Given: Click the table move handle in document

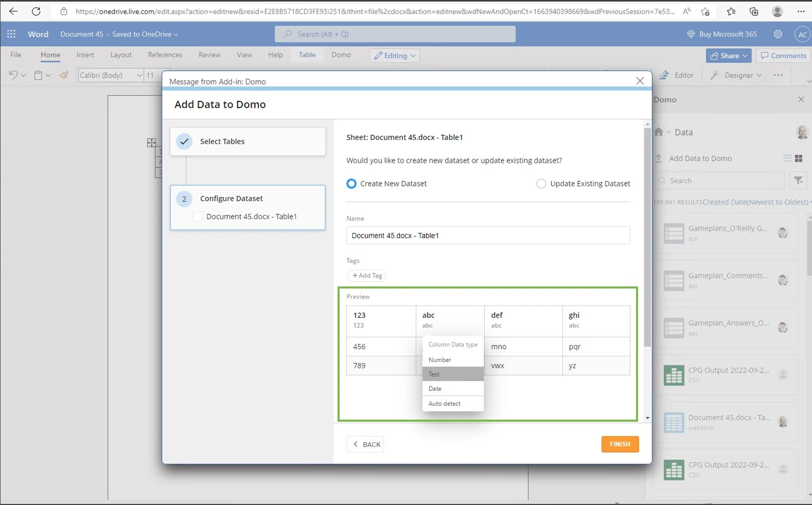Looking at the screenshot, I should click(151, 143).
